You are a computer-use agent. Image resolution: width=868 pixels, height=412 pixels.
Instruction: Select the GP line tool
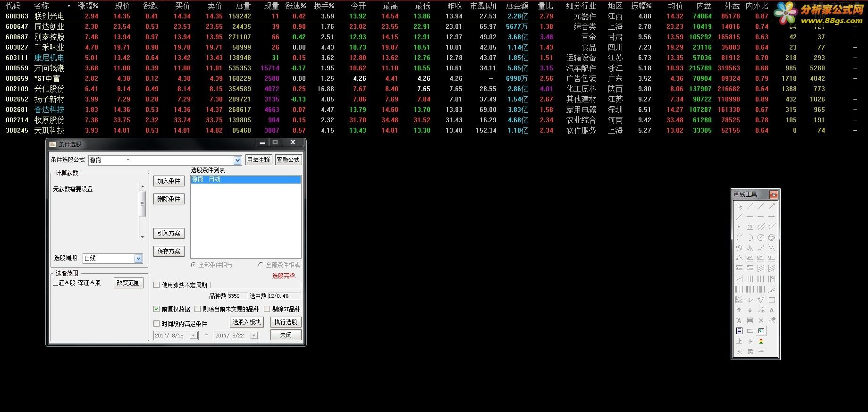[x=750, y=258]
